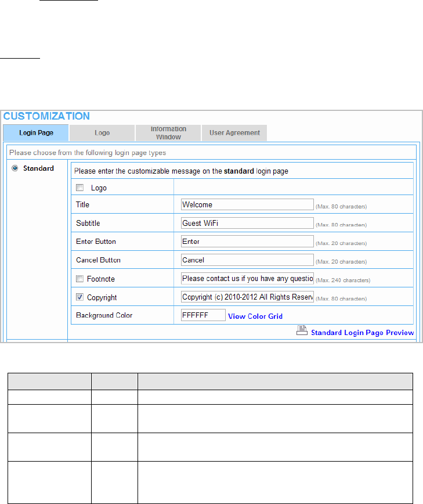Image resolution: width=423 pixels, height=504 pixels.
Task: Enable the Logo checkbox
Action: 79,188
